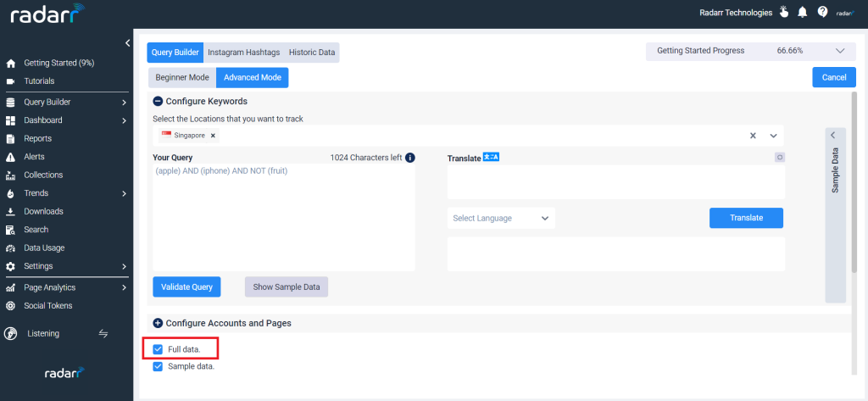
Task: Click the Cancel button
Action: click(x=834, y=77)
